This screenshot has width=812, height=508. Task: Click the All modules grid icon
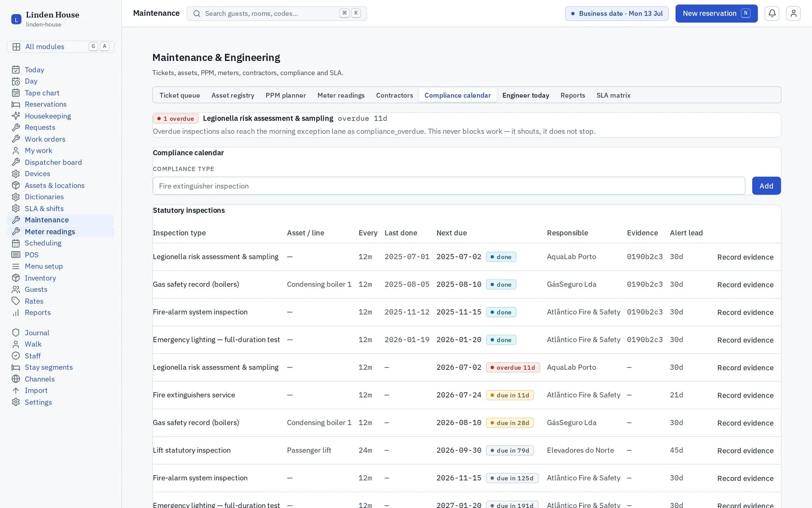tap(16, 47)
